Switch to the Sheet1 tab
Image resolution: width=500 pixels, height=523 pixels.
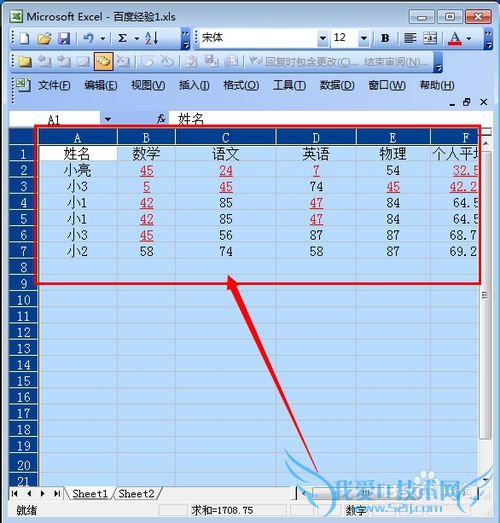(90, 493)
